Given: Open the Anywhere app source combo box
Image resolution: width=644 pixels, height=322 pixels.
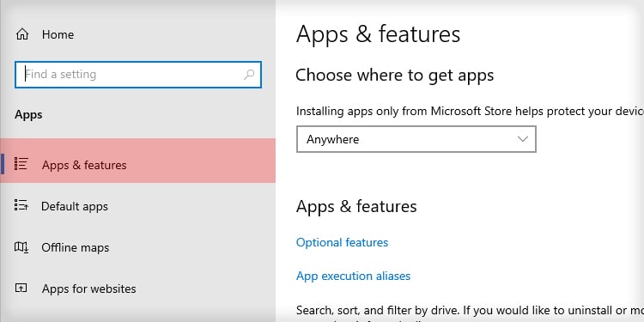Looking at the screenshot, I should [416, 139].
